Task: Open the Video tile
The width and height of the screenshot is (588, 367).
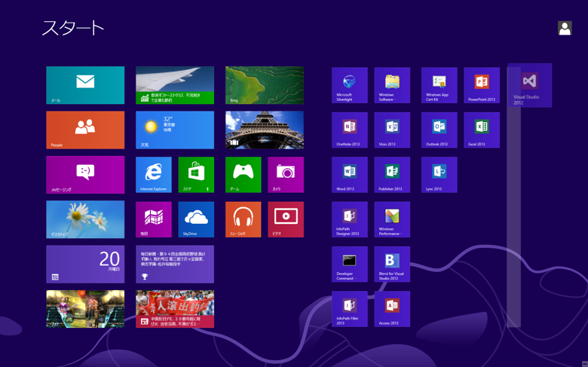Action: tap(286, 219)
